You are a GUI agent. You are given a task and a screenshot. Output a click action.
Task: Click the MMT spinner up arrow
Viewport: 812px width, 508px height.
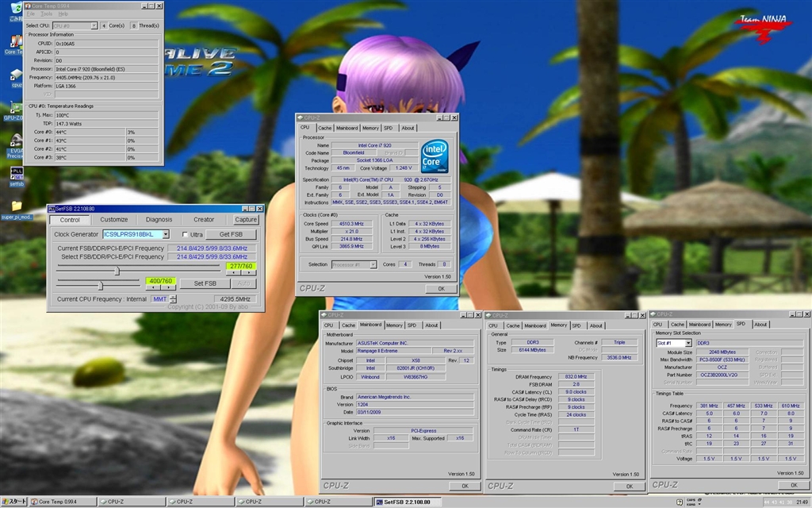point(173,297)
